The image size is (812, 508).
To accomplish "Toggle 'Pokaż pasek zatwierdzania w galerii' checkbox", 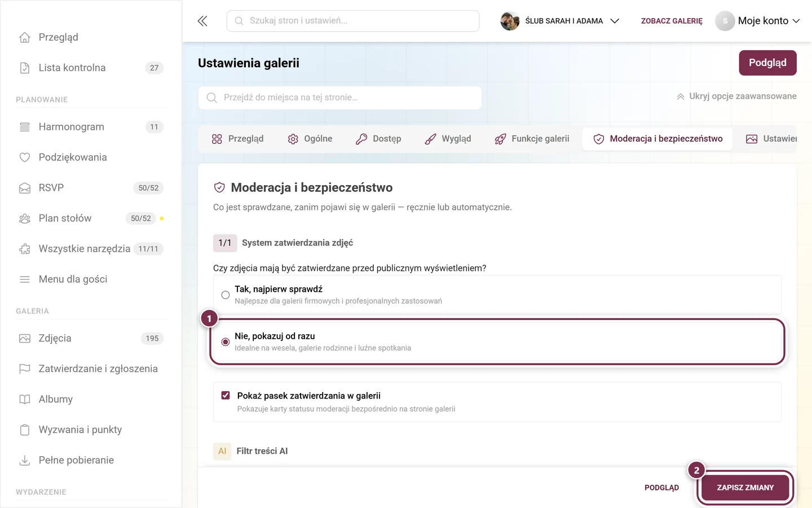I will (226, 396).
